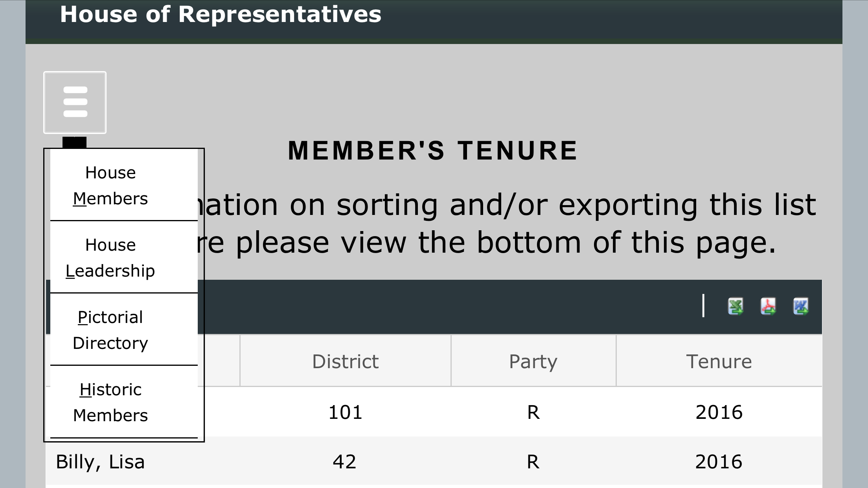Sort by the District column header
The height and width of the screenshot is (488, 868).
[345, 361]
